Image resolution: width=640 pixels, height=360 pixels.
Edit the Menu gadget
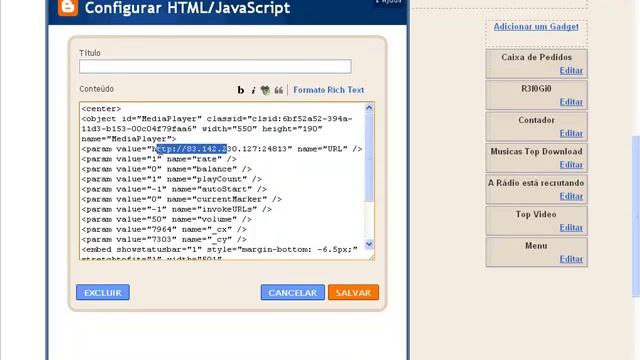click(571, 259)
